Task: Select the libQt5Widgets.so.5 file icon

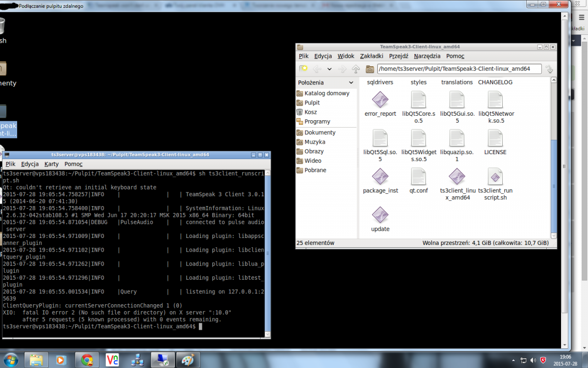Action: 418,138
